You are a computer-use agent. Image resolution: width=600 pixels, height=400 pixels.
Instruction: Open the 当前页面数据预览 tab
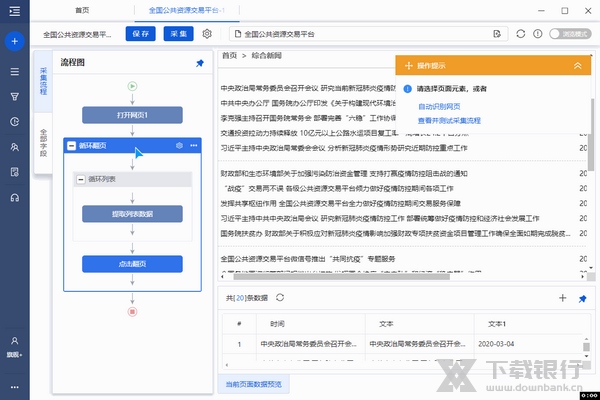(253, 384)
